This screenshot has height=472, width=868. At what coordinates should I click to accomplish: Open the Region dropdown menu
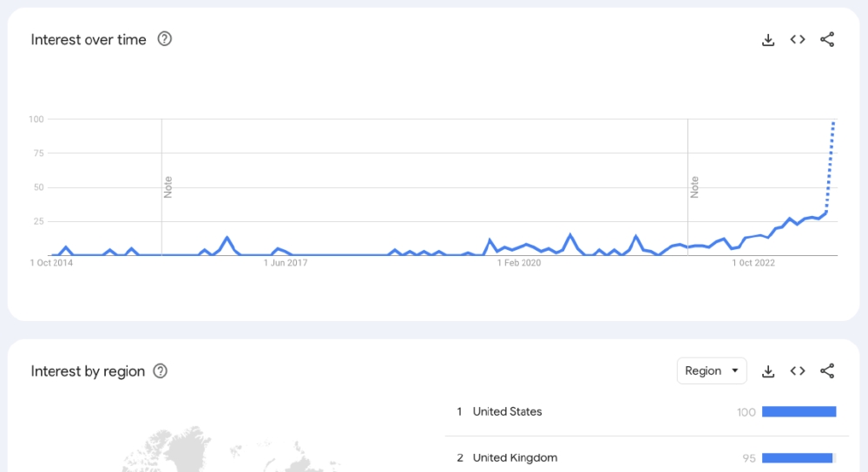coord(712,371)
